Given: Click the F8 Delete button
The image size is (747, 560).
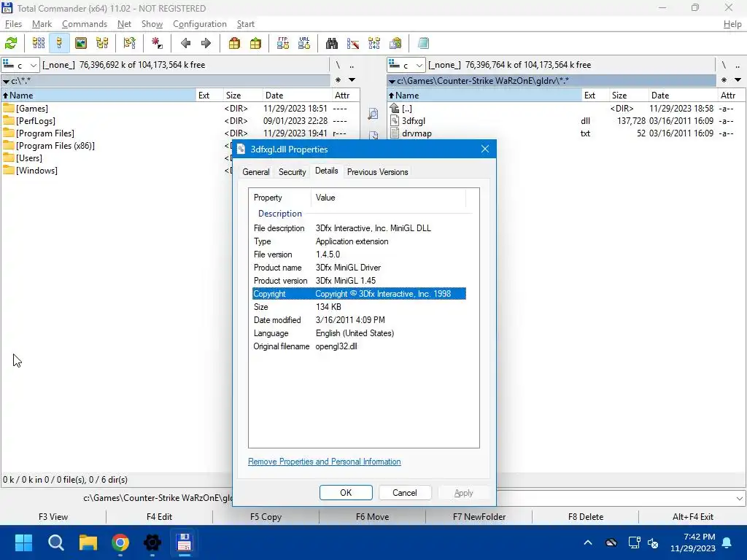Looking at the screenshot, I should [x=586, y=517].
